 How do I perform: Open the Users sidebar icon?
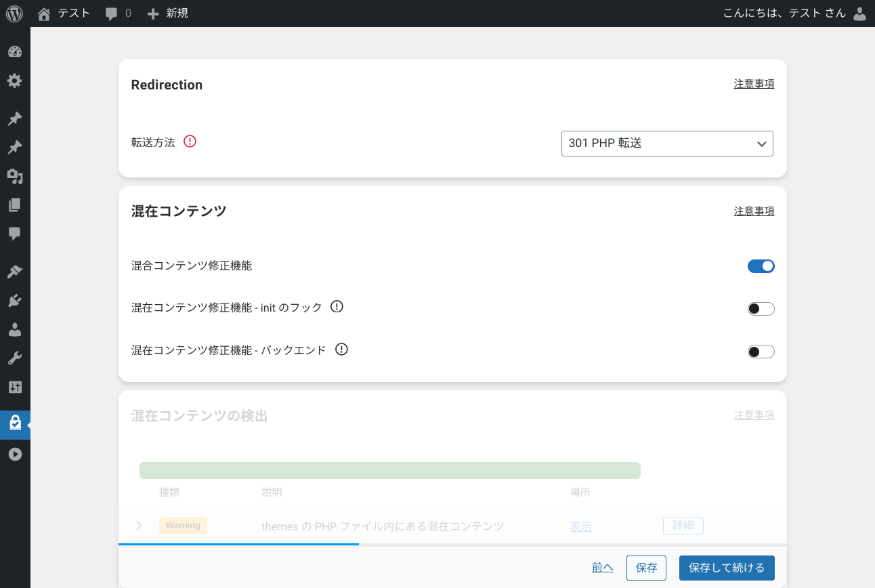point(15,330)
